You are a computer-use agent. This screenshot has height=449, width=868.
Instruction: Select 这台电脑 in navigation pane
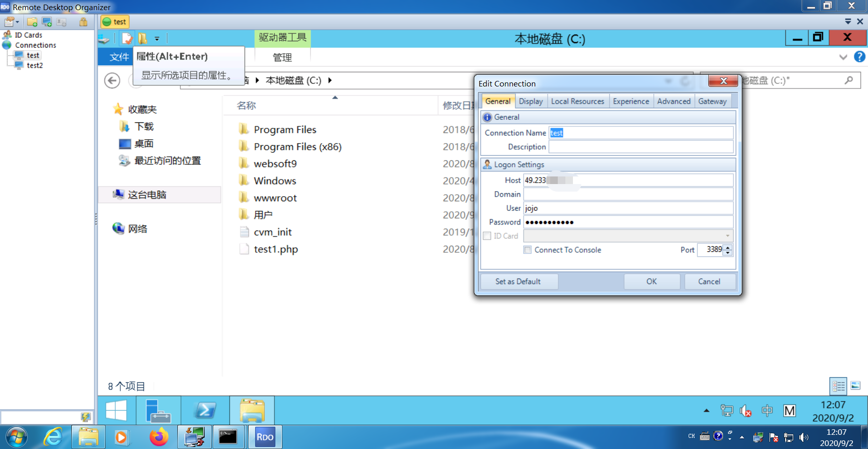[147, 195]
